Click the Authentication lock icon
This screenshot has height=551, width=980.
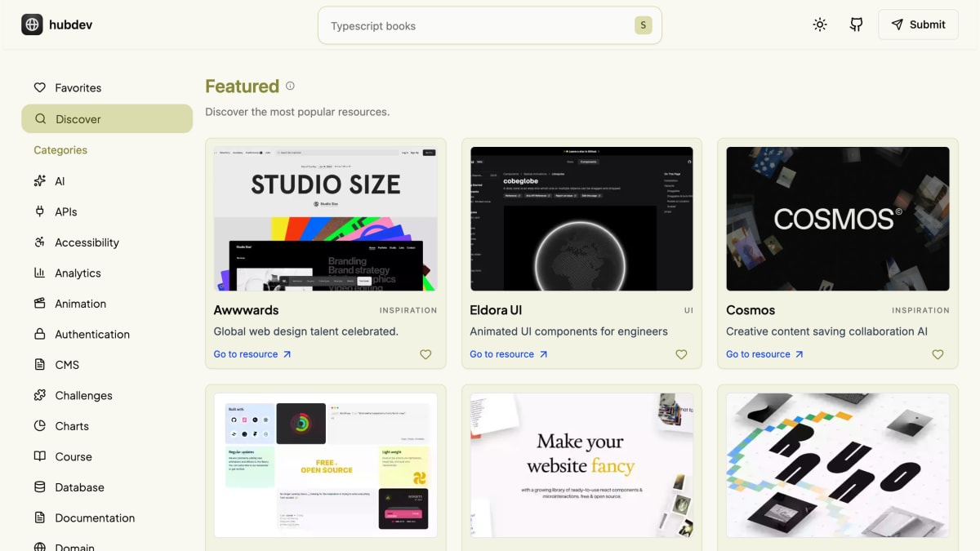point(40,334)
